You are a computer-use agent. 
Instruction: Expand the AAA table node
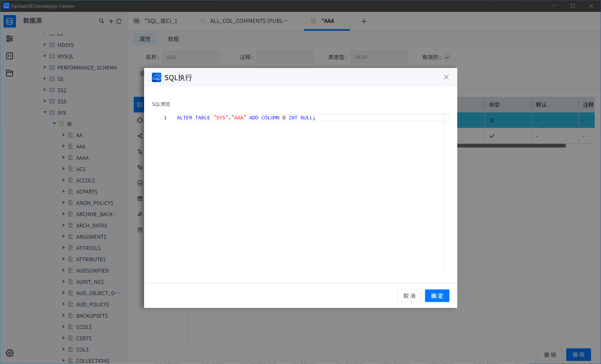(x=64, y=146)
